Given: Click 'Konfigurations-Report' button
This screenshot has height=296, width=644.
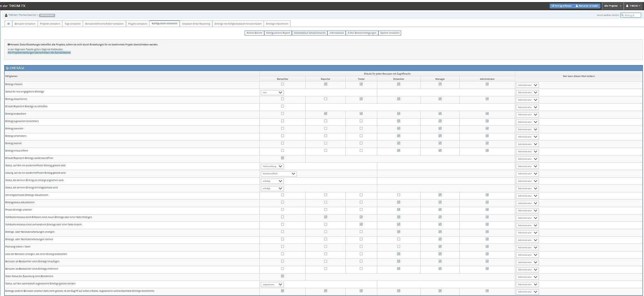Looking at the screenshot, I should (x=278, y=33).
